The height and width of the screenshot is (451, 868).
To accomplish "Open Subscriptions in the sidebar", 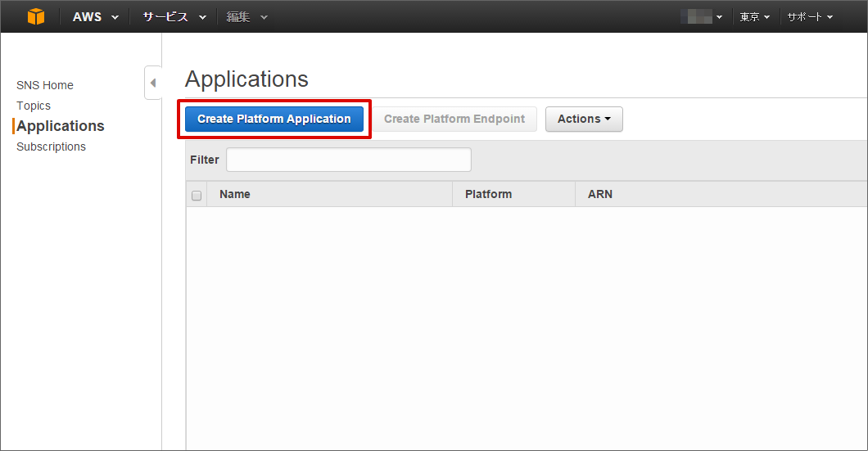I will coord(51,147).
